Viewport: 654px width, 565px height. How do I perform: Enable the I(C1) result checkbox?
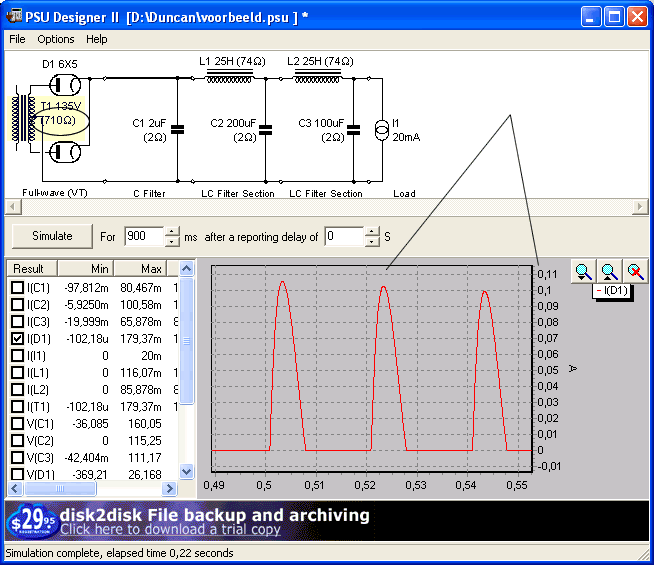click(x=17, y=288)
